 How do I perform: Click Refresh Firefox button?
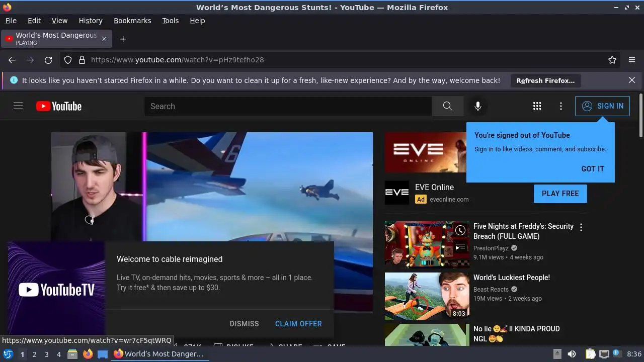point(545,80)
